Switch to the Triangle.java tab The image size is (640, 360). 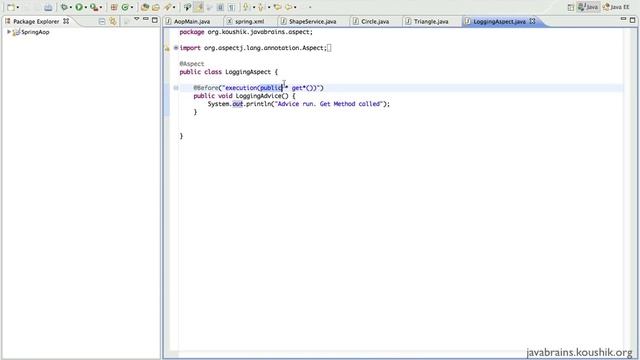(x=431, y=21)
